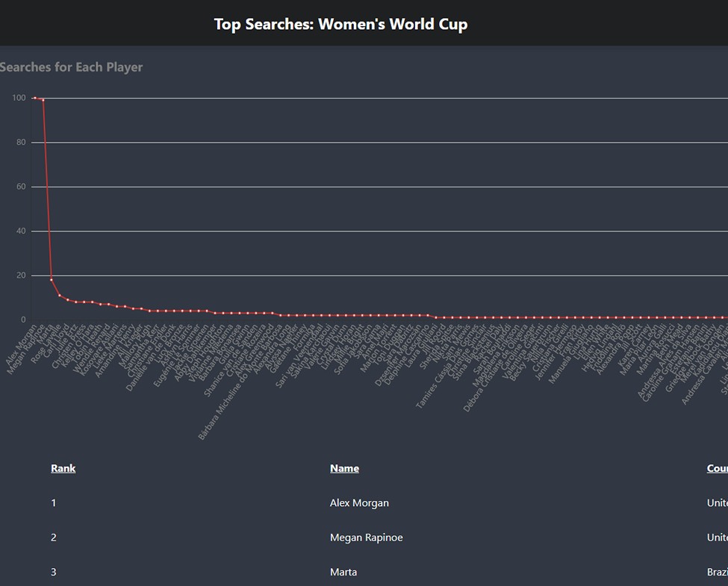Screen dimensions: 728x586
Task: Click rank number 1 in the table
Action: pyautogui.click(x=54, y=503)
